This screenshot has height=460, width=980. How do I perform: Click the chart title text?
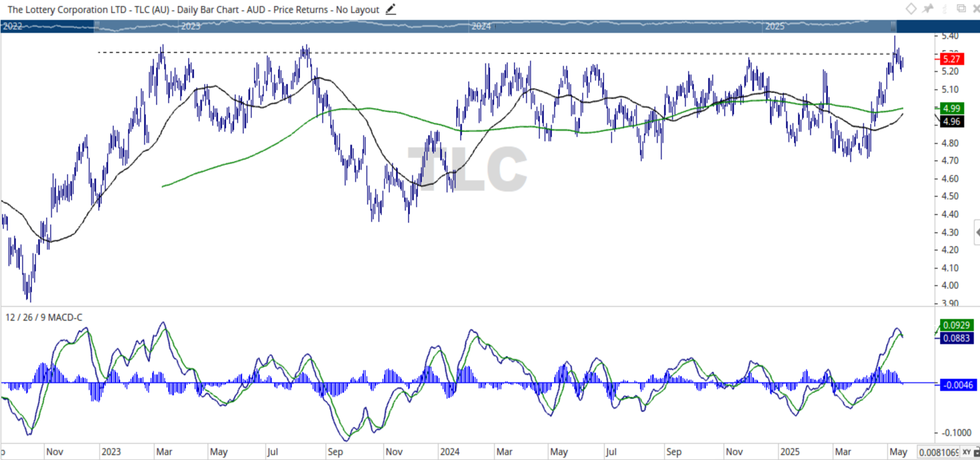tap(193, 10)
